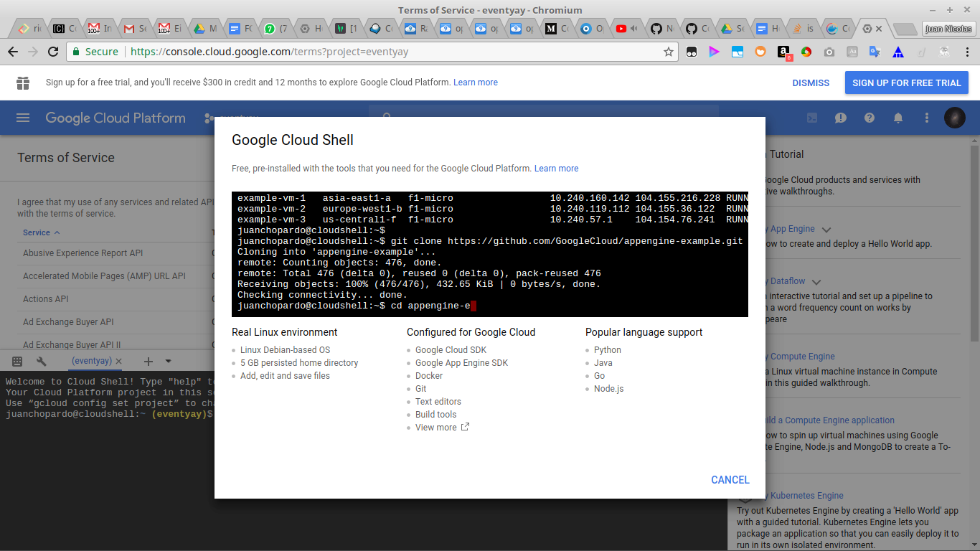980x551 pixels.
Task: Open the external-link icon beside View more
Action: pyautogui.click(x=465, y=427)
